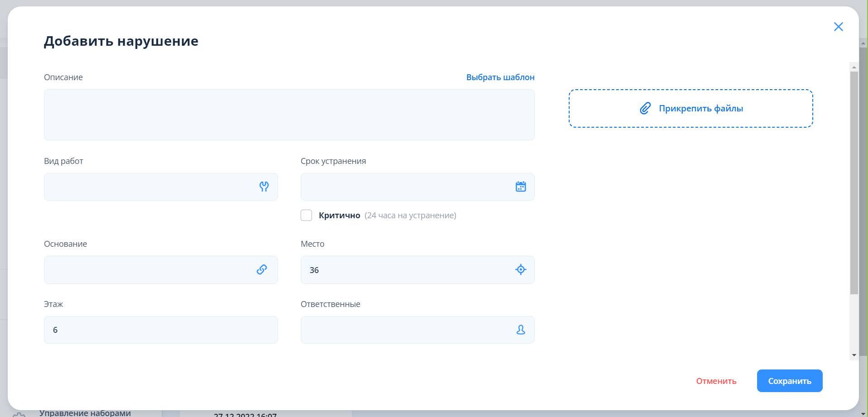
Task: Click the Отменить button
Action: [x=716, y=381]
